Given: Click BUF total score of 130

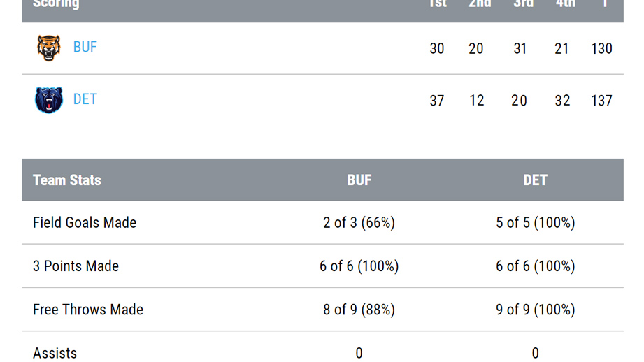Looking at the screenshot, I should coord(601,49).
